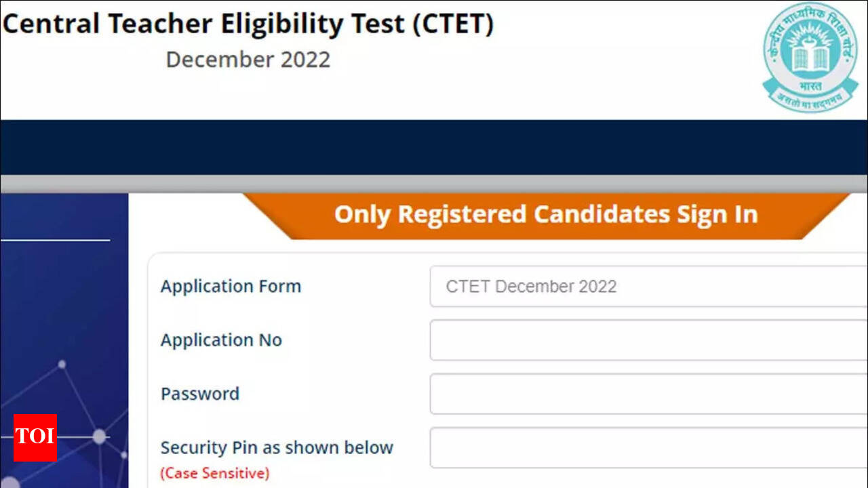
Task: Click the red TOI logo badge
Action: (x=35, y=438)
